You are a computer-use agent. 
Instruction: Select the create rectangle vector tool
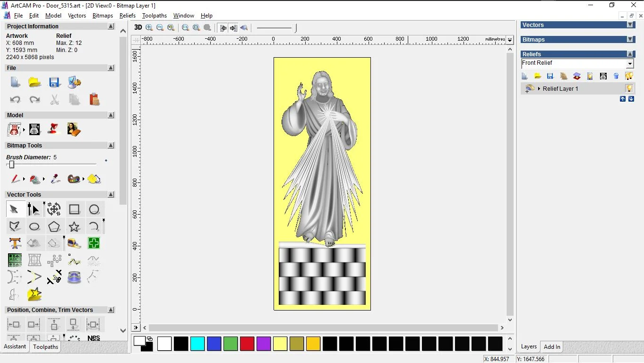pyautogui.click(x=74, y=209)
